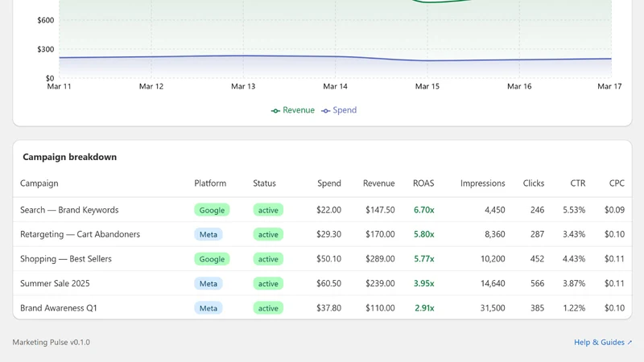644x362 pixels.
Task: Select the Brand Awareness Q1 campaign
Action: click(x=59, y=308)
